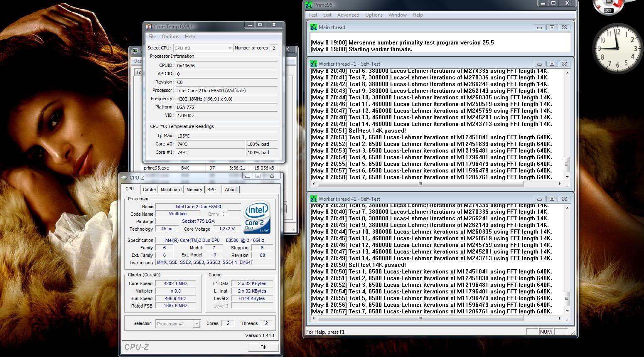Viewport: 644px width, 357px height.
Task: Maximize the Worker thread #1 window
Action: coord(552,64)
